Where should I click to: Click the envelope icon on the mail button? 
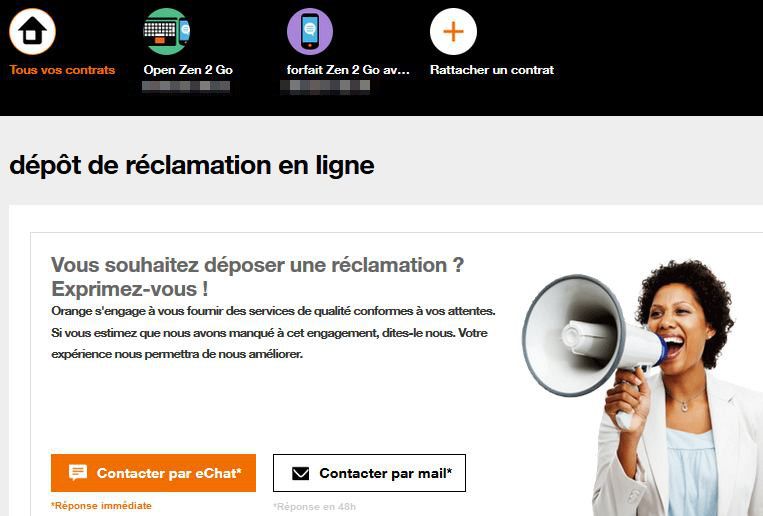(300, 473)
